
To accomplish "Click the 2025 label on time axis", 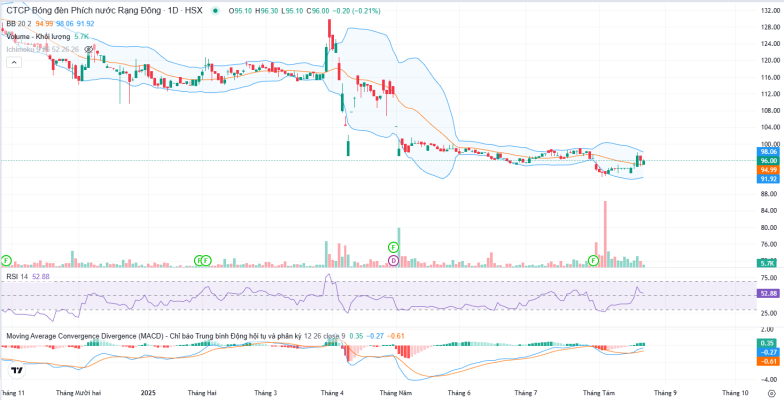I will (x=150, y=394).
